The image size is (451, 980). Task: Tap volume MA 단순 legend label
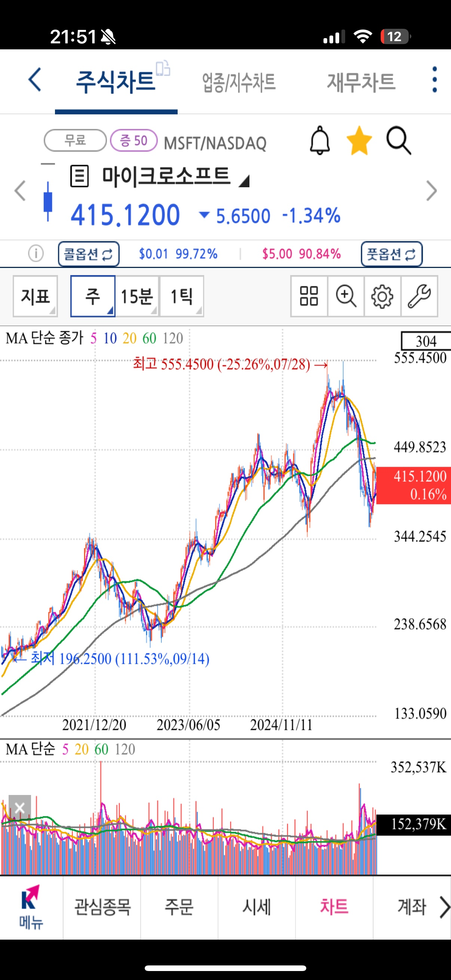[x=30, y=749]
